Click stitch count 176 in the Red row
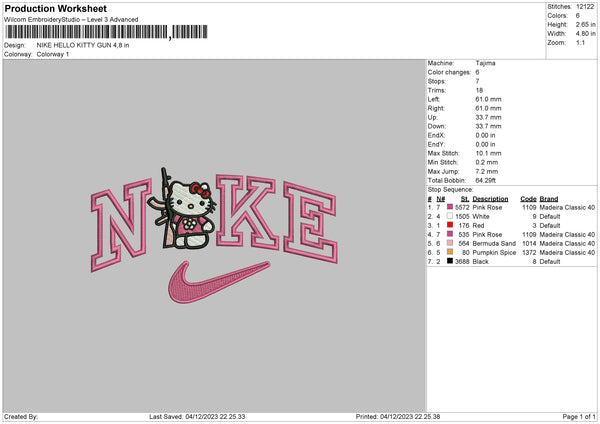 pyautogui.click(x=464, y=225)
